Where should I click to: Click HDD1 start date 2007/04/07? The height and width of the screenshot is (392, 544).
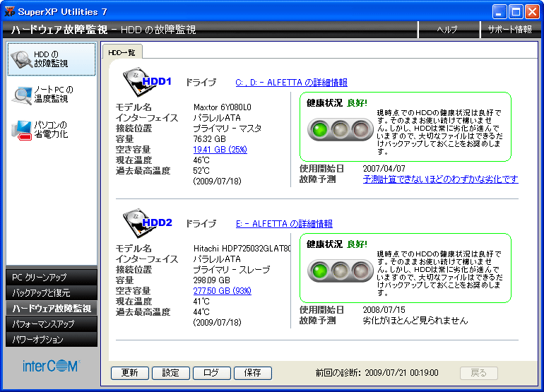pyautogui.click(x=384, y=169)
